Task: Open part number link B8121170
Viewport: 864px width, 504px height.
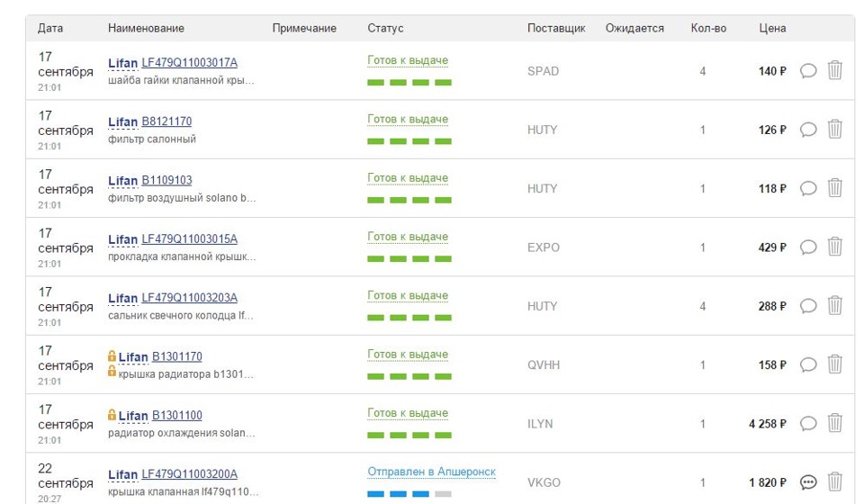Action: click(x=167, y=121)
